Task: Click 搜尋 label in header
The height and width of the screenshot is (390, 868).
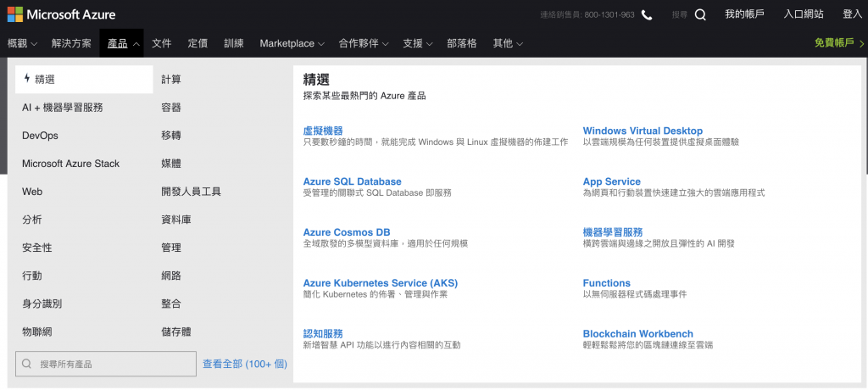Action: pyautogui.click(x=679, y=15)
